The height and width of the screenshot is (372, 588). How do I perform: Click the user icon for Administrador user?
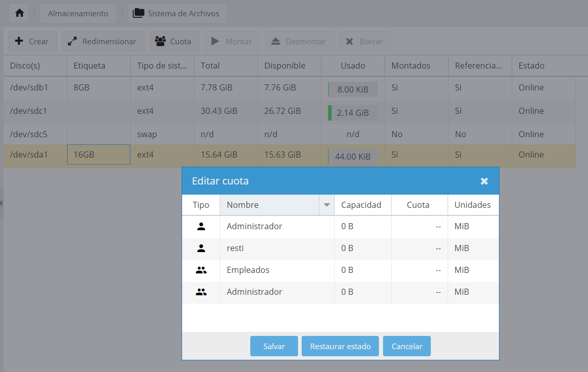[201, 226]
